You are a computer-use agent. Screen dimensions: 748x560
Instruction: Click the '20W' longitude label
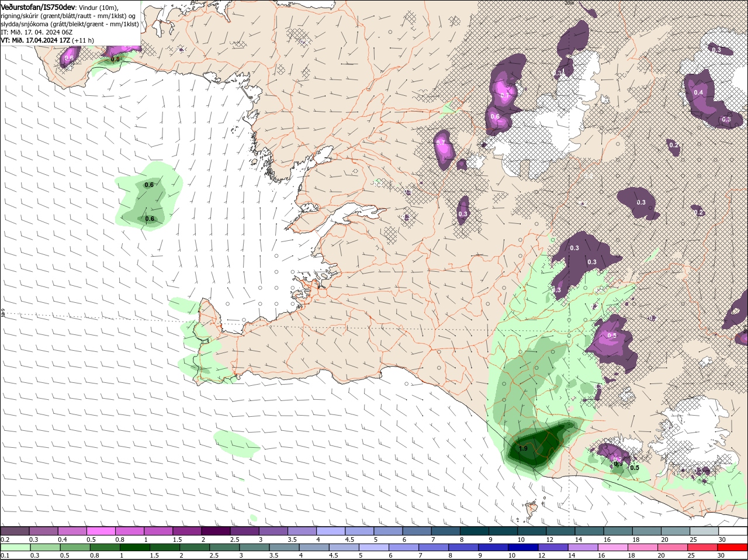coord(569,3)
